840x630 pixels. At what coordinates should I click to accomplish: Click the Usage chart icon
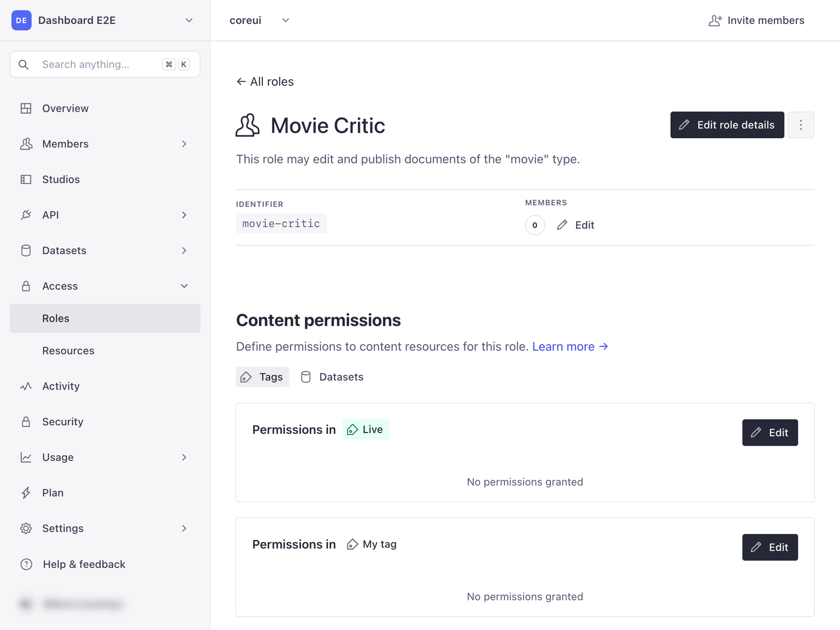[x=26, y=457]
